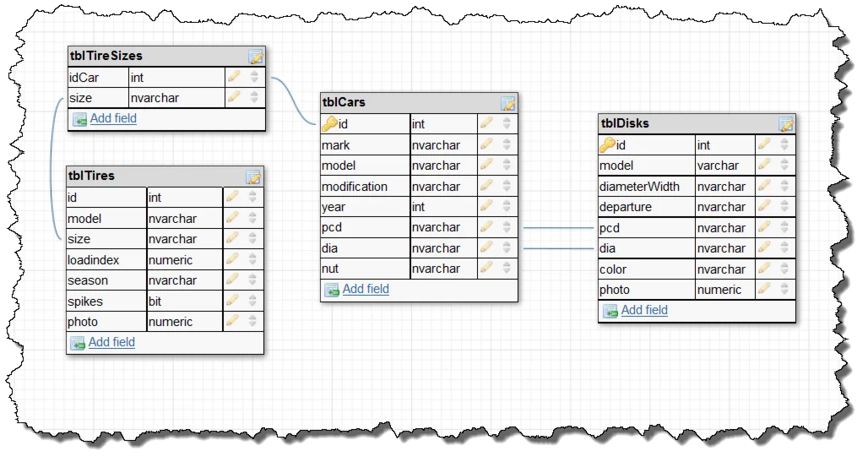Click the add-field icon in tblCars
The image size is (868, 462).
[x=332, y=290]
